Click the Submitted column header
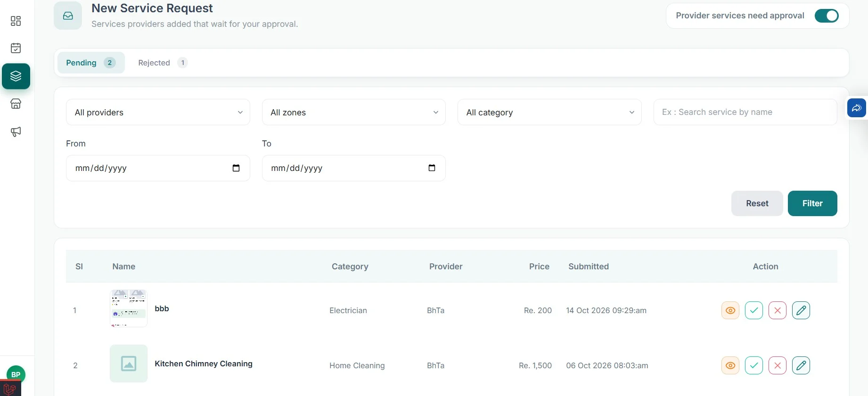This screenshot has height=396, width=868. (x=589, y=267)
